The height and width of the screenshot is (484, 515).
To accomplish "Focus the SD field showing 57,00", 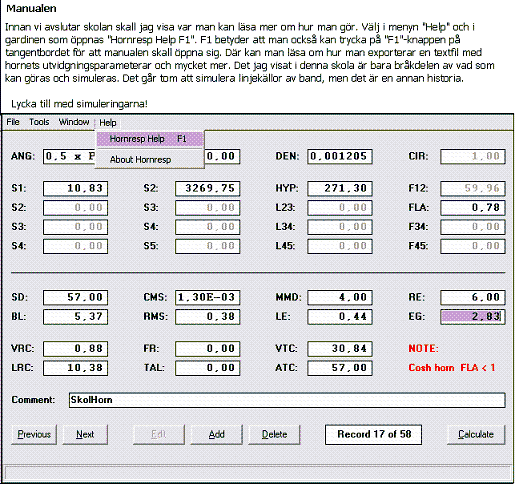I will 75,297.
